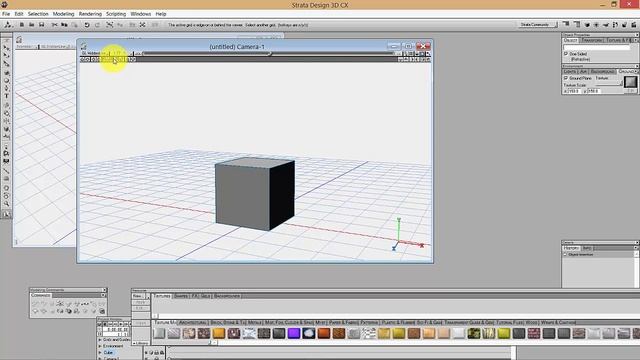This screenshot has height=360, width=640.
Task: Open the Commands dropdown in Modeling Commands
Action: click(103, 295)
